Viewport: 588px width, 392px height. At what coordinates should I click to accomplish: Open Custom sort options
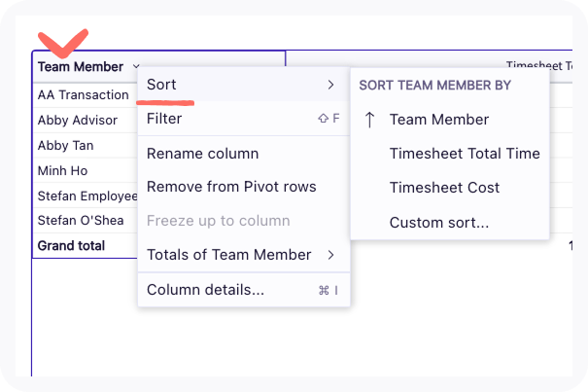coord(438,223)
